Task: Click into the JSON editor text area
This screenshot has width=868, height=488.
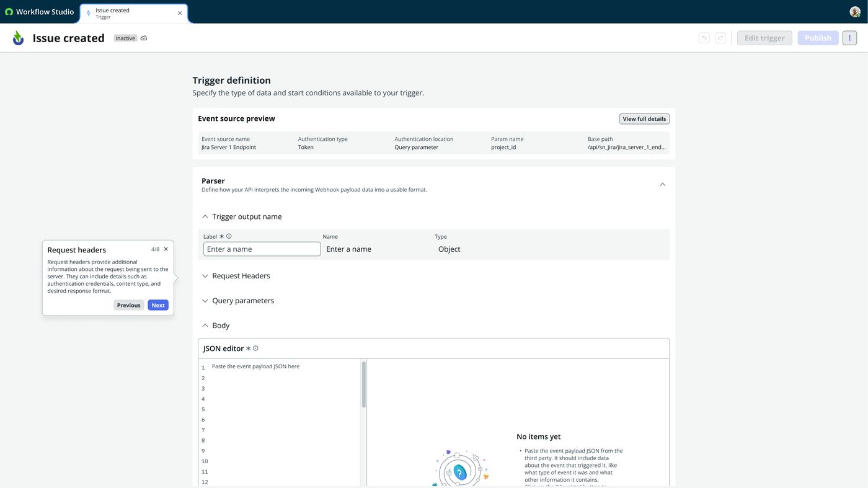Action: tap(285, 422)
